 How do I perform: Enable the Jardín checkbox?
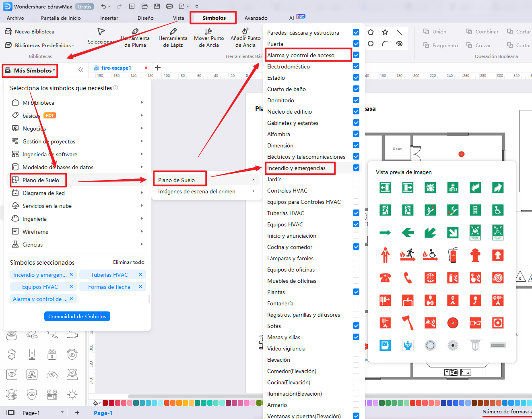coord(356,179)
